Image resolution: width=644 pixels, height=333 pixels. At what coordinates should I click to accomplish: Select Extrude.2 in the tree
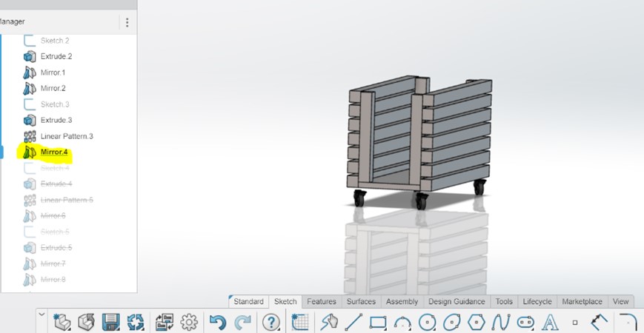[56, 56]
